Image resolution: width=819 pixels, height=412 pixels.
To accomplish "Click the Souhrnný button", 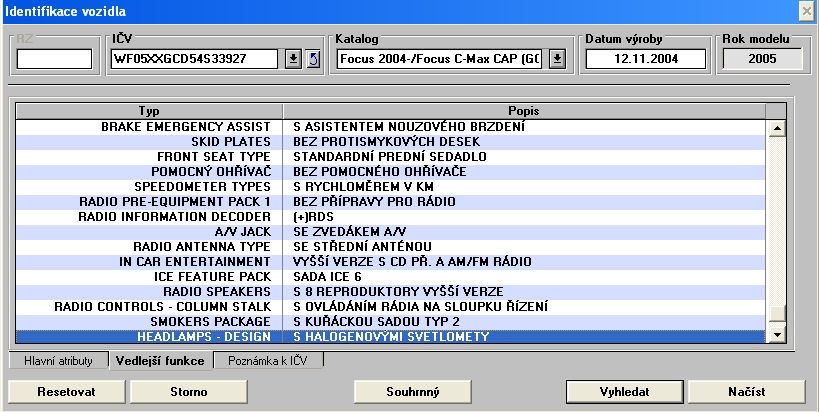I will (412, 390).
